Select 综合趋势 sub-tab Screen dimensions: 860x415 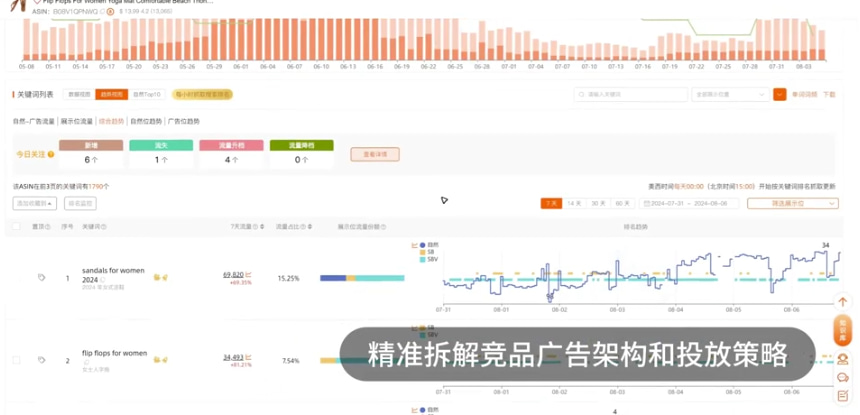coord(111,121)
